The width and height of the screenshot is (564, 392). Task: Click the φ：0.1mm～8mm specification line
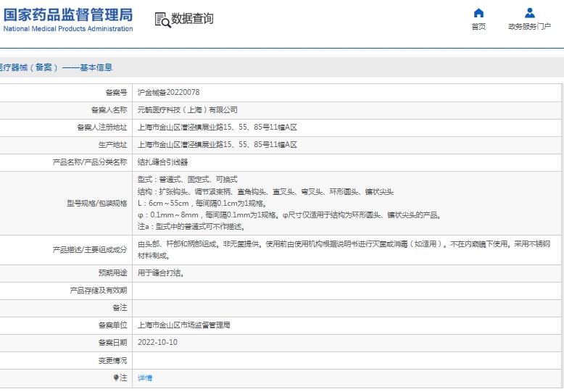pos(289,215)
